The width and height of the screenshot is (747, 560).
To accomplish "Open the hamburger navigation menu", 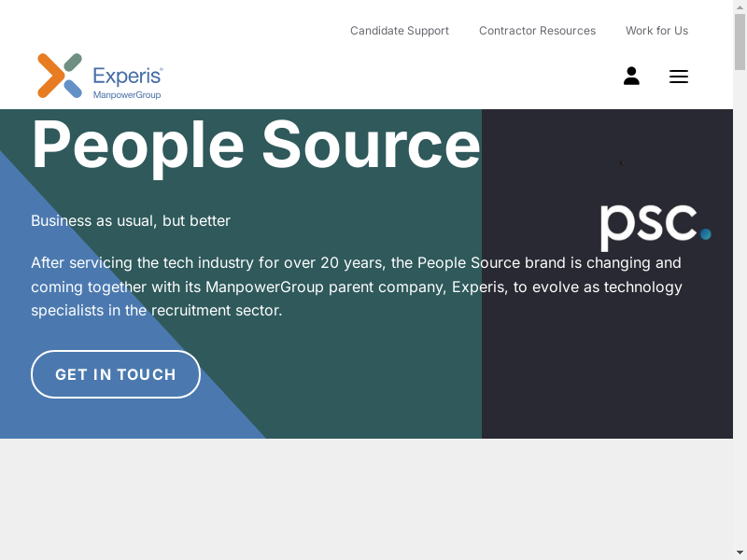I will (679, 77).
